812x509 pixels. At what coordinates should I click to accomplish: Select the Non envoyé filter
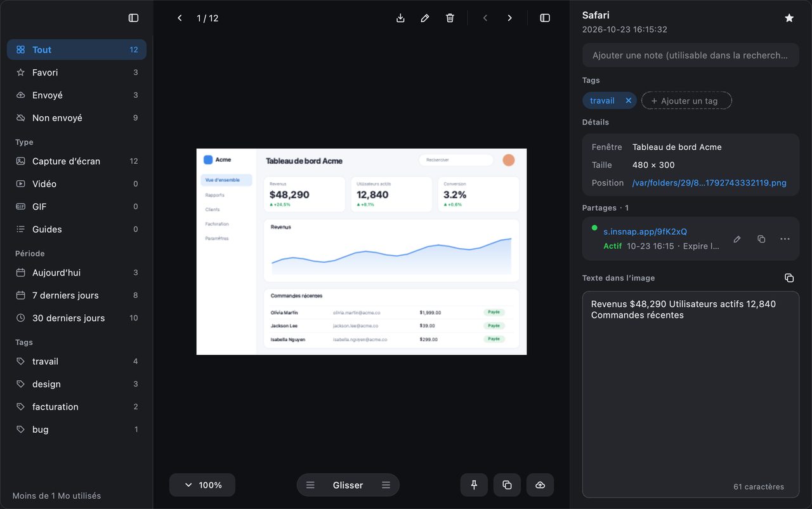(77, 118)
